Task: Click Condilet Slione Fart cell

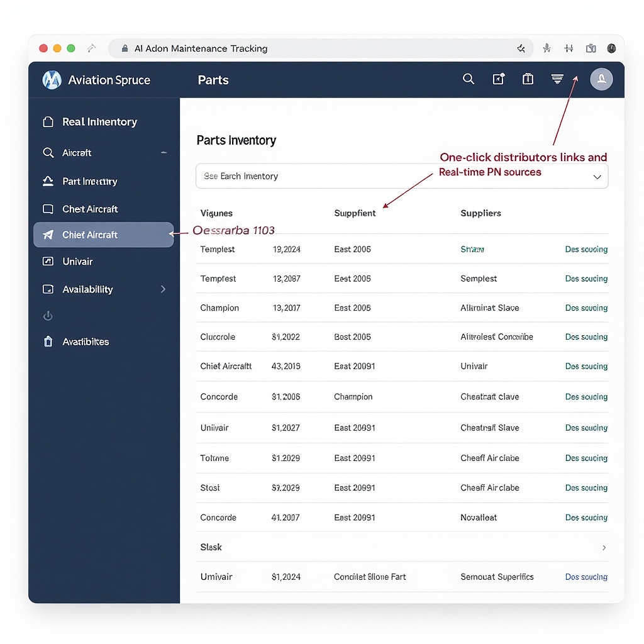Action: [x=370, y=577]
